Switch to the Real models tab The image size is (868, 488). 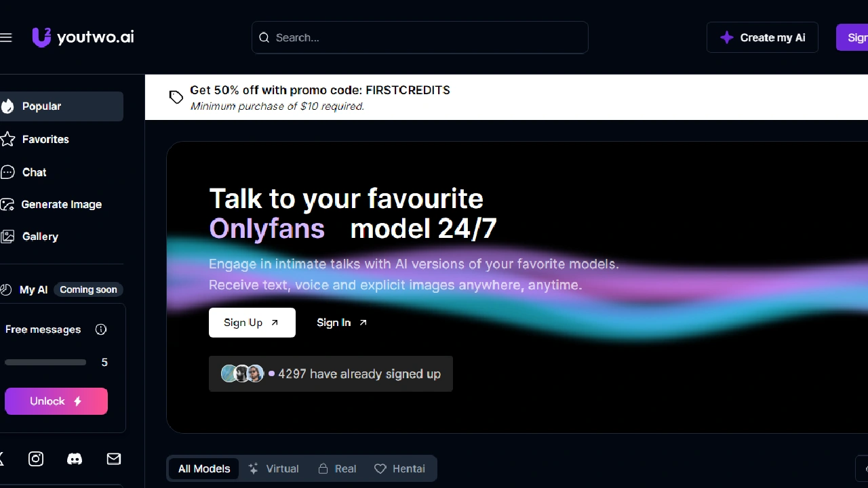337,468
